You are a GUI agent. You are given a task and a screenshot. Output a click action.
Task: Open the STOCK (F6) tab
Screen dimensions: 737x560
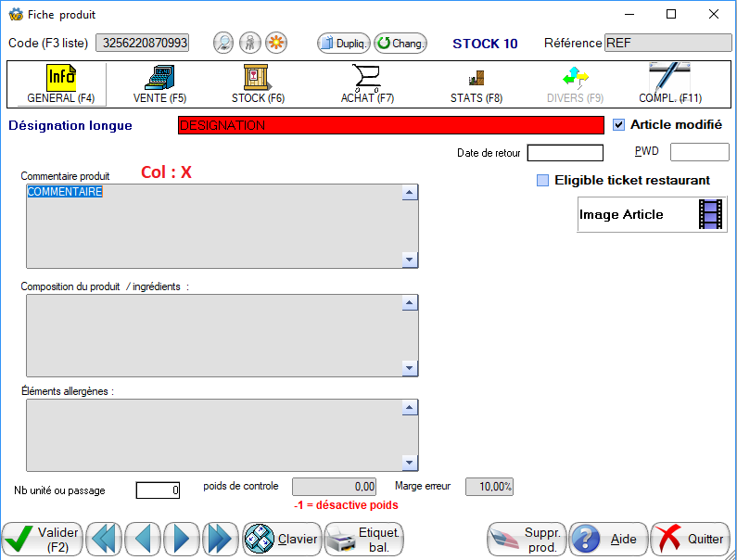tap(258, 83)
